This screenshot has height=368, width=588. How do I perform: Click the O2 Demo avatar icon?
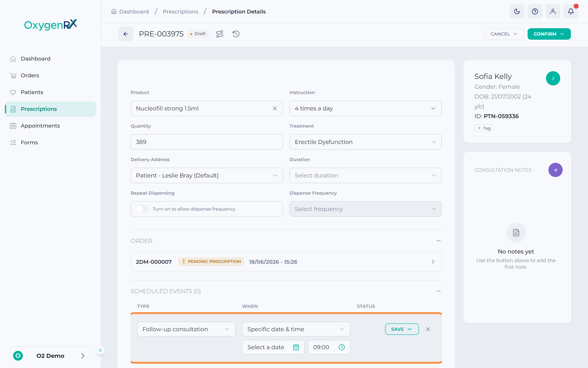click(18, 356)
